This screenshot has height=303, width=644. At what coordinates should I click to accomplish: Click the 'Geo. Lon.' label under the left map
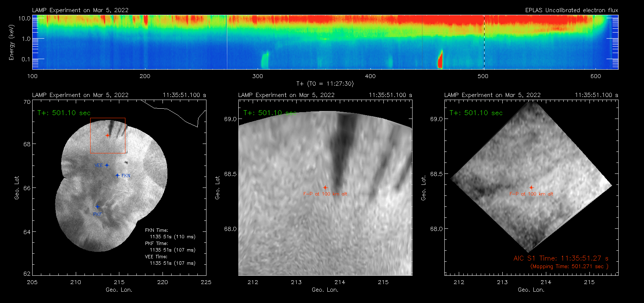point(119,290)
